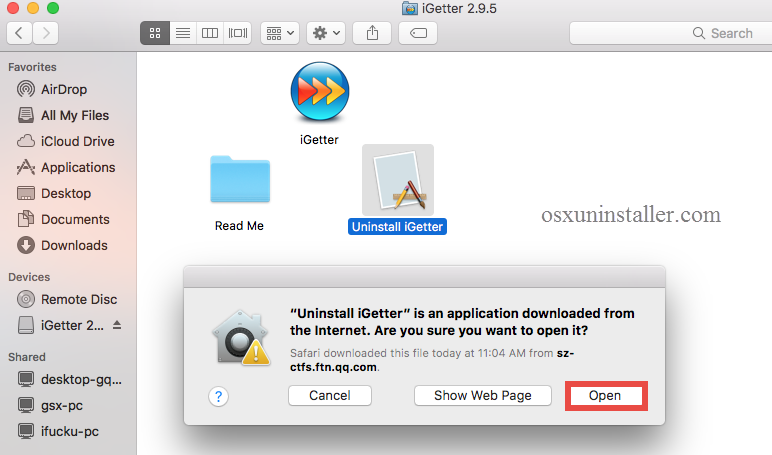Click the Edit Tags toolbar button
Viewport: 772px width, 455px height.
coord(418,33)
